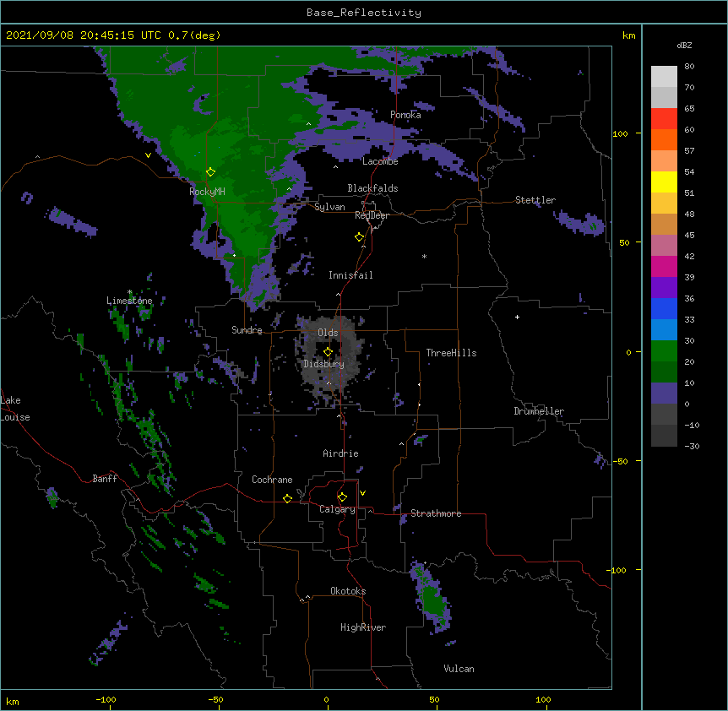The height and width of the screenshot is (711, 728).
Task: Choose the light gray 80 dBZ legend swatch
Action: (664, 76)
